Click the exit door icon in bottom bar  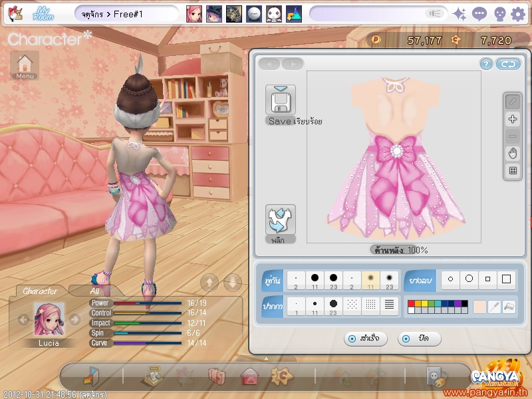(90, 376)
